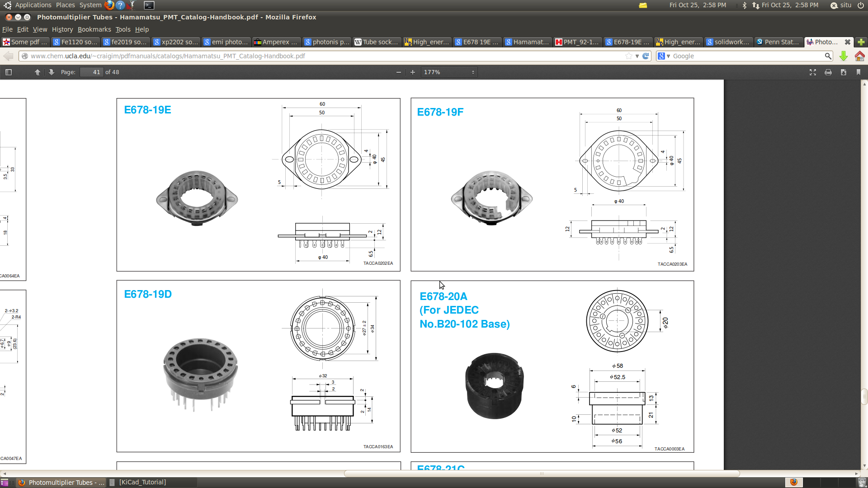This screenshot has width=868, height=488.
Task: Switch to the 'solidwork...' tab
Action: click(728, 42)
